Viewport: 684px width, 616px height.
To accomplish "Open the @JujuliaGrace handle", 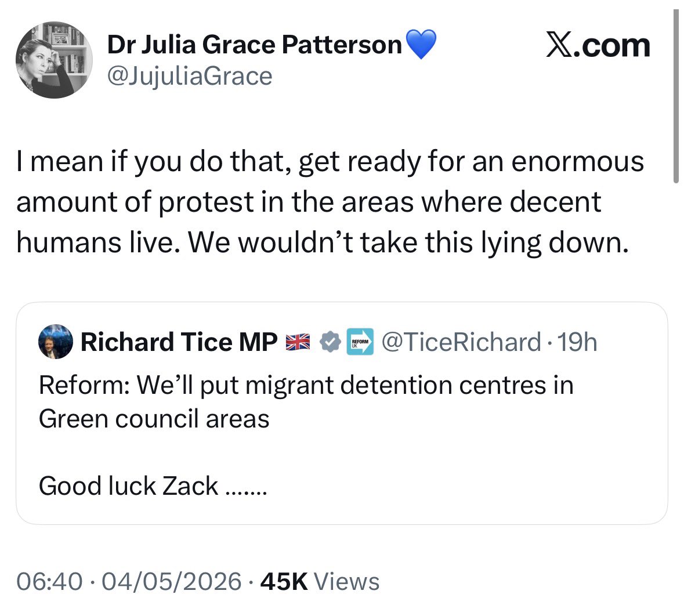I will coord(190,77).
